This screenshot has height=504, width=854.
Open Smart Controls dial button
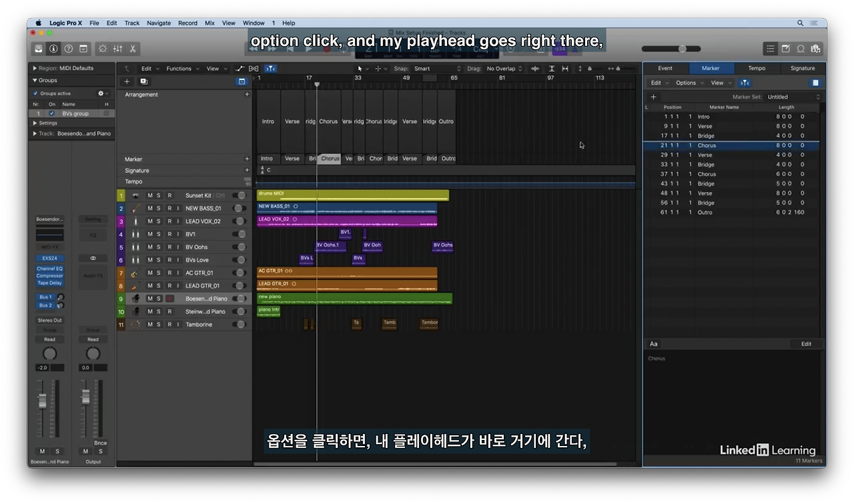(103, 49)
